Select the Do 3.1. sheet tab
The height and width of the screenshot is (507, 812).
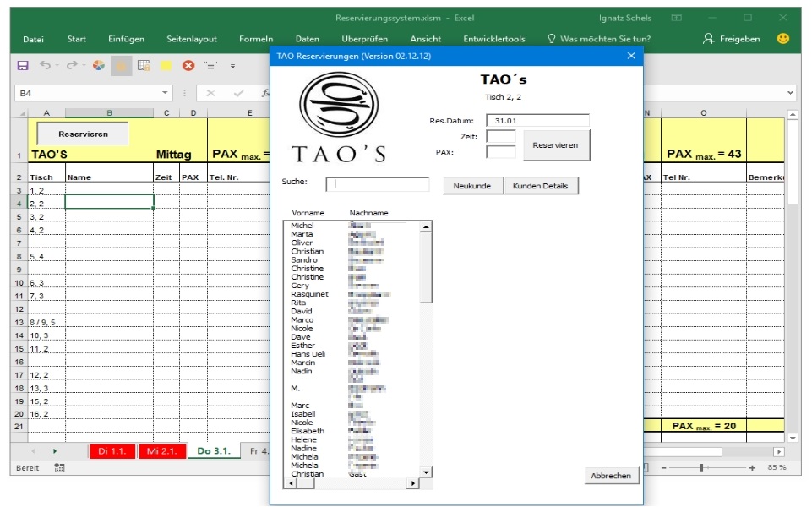(x=214, y=451)
